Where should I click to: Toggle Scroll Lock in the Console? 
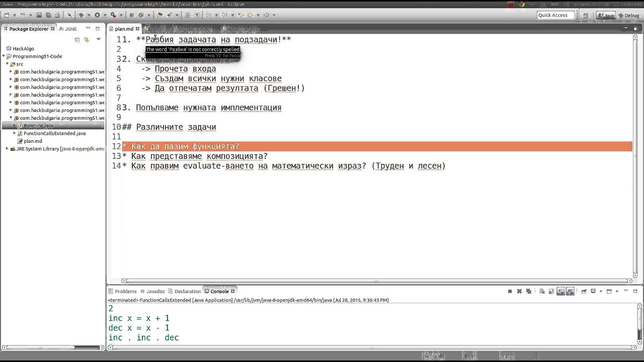click(550, 291)
